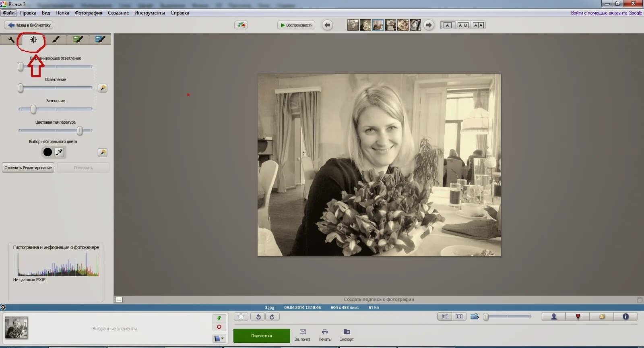Switch to A B side-by-side comparison view
The width and height of the screenshot is (644, 348).
pos(463,25)
